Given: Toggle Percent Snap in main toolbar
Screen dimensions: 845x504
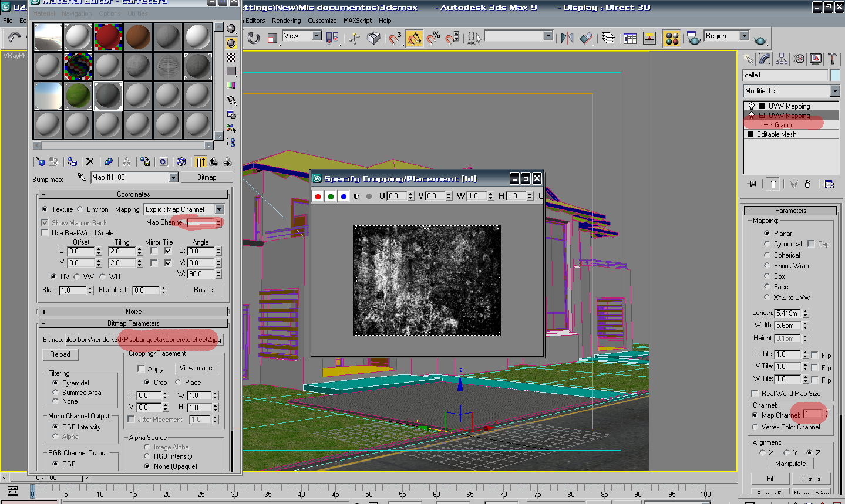Looking at the screenshot, I should pyautogui.click(x=433, y=38).
